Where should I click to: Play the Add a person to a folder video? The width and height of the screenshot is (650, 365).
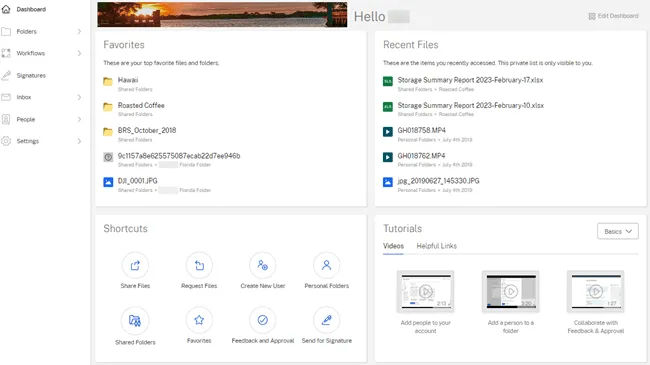click(x=511, y=291)
